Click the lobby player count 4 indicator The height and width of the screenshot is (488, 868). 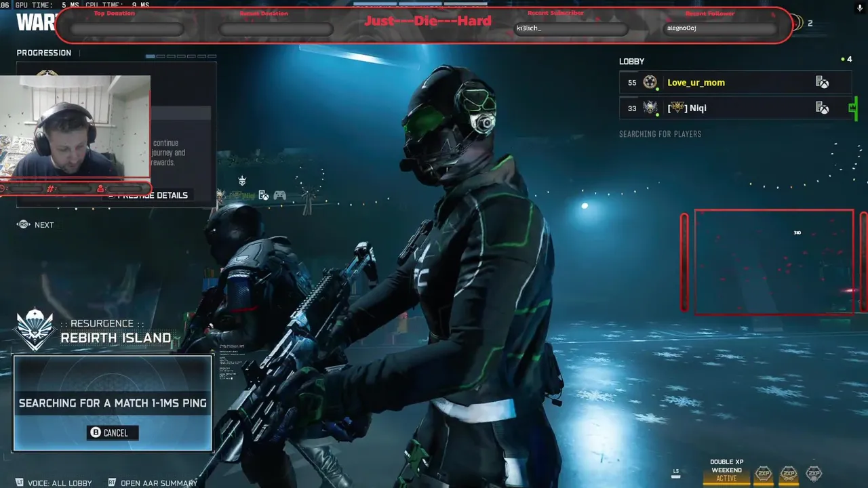pyautogui.click(x=846, y=60)
